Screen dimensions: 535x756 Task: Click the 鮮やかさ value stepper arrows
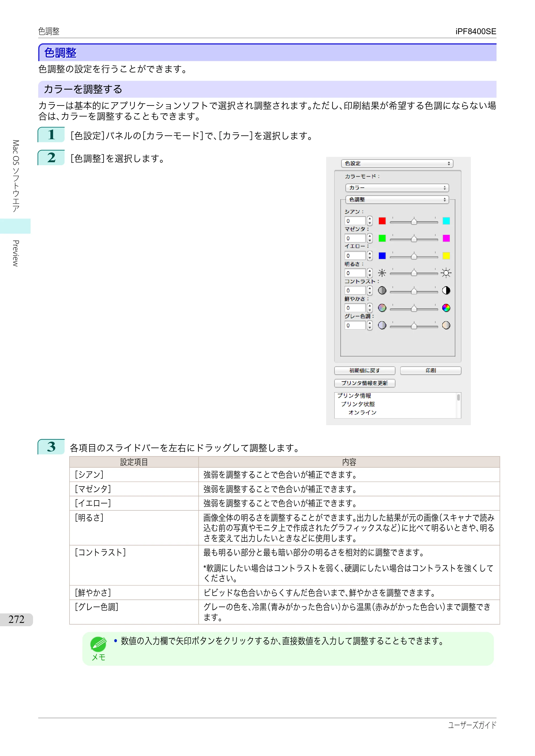click(370, 308)
